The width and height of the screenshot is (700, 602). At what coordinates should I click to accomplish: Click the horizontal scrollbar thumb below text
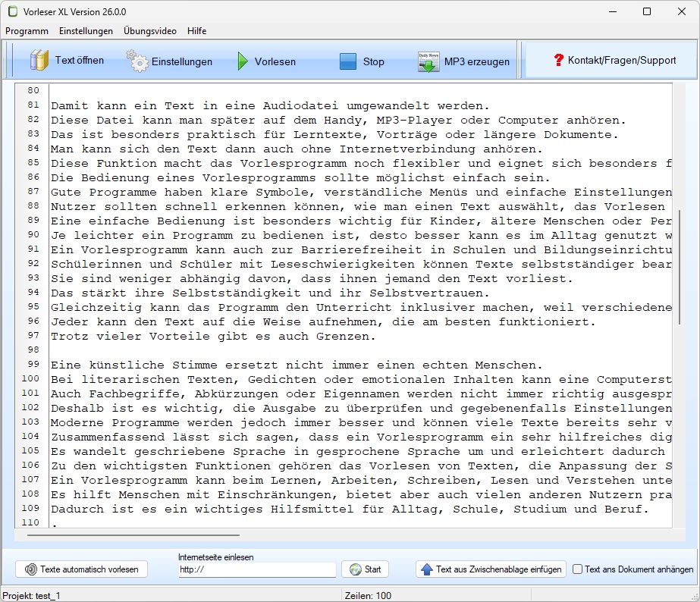(x=133, y=535)
